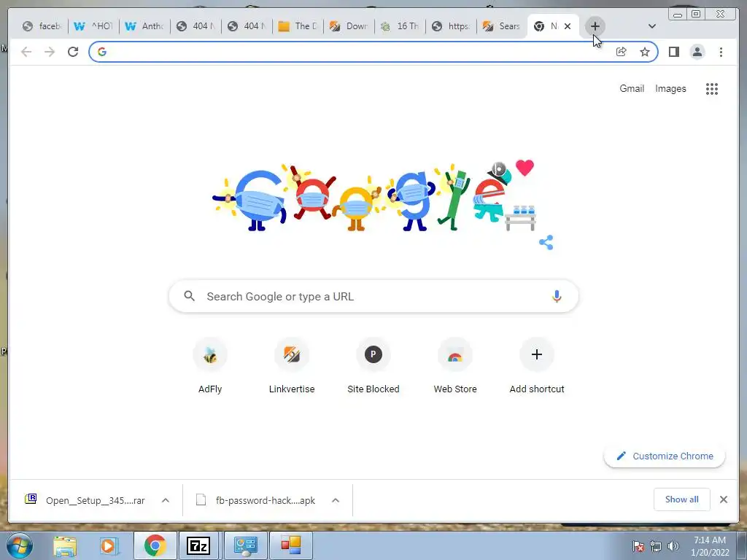747x560 pixels.
Task: Expand options for fb-password-hack apk download
Action: coord(336,500)
